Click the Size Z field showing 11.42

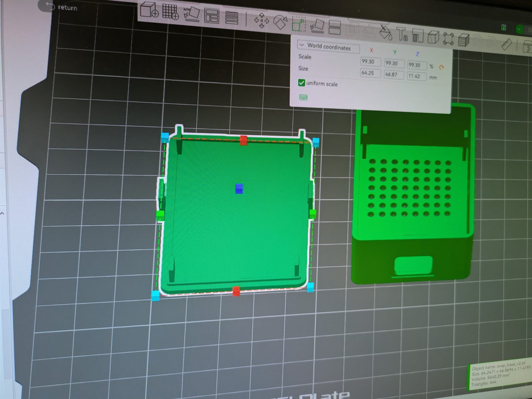[417, 76]
